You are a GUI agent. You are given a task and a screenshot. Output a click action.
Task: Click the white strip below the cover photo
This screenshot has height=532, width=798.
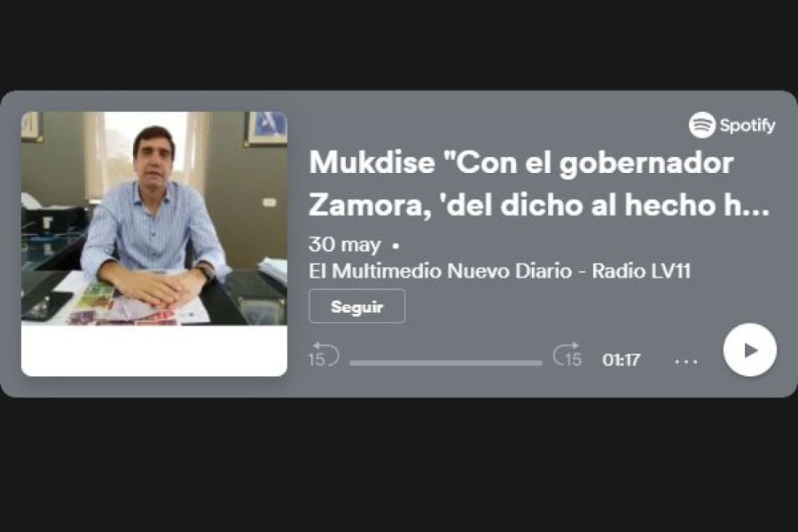click(x=154, y=351)
